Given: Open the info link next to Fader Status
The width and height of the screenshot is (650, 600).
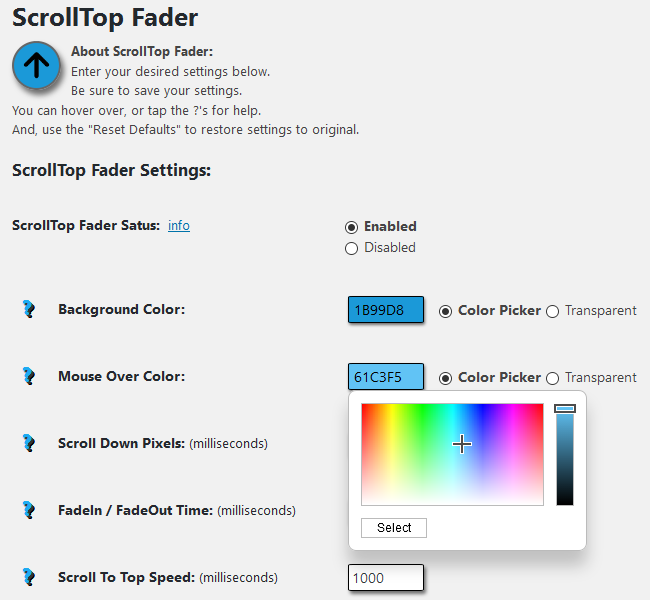Looking at the screenshot, I should pos(179,226).
